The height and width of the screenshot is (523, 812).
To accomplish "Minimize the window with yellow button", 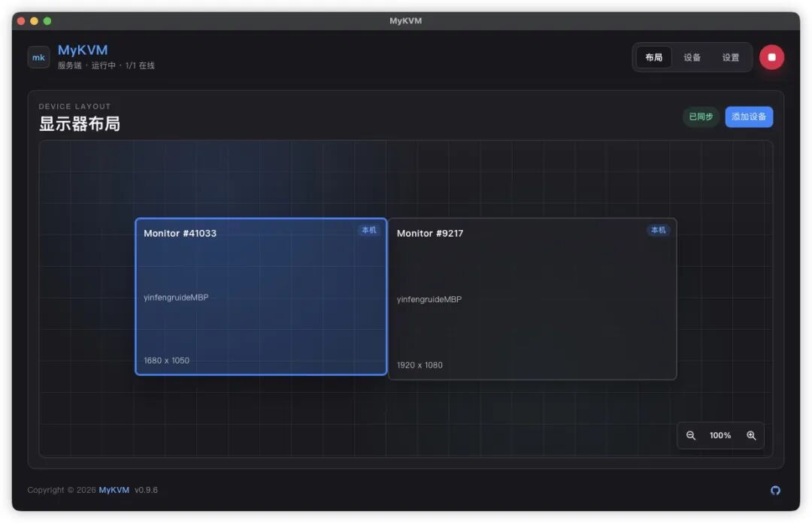I will click(x=34, y=21).
